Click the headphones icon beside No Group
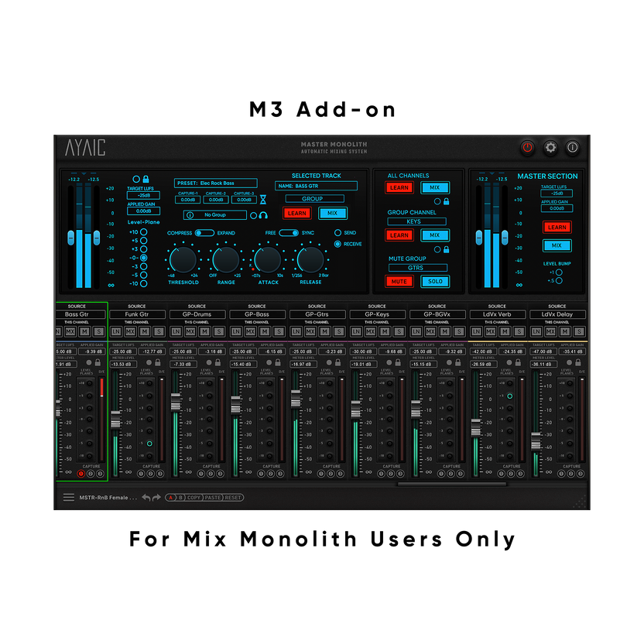 point(264,215)
